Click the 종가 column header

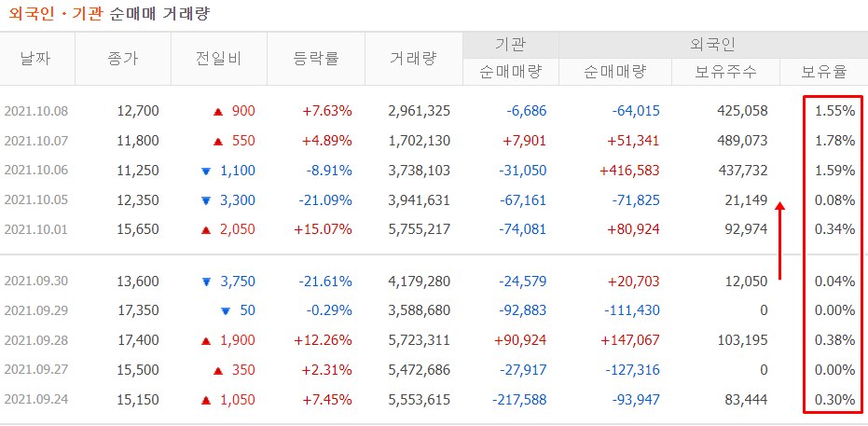pyautogui.click(x=122, y=58)
